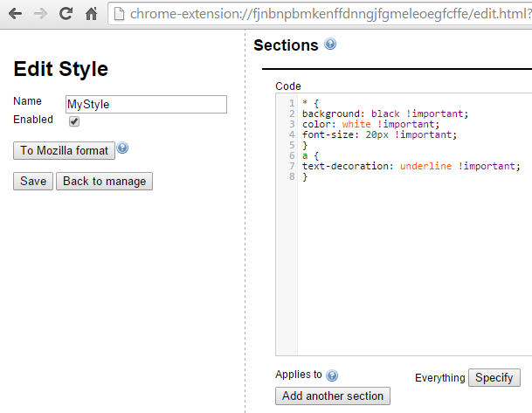The width and height of the screenshot is (532, 413).
Task: Click line number 7 in the gutter
Action: (x=292, y=166)
